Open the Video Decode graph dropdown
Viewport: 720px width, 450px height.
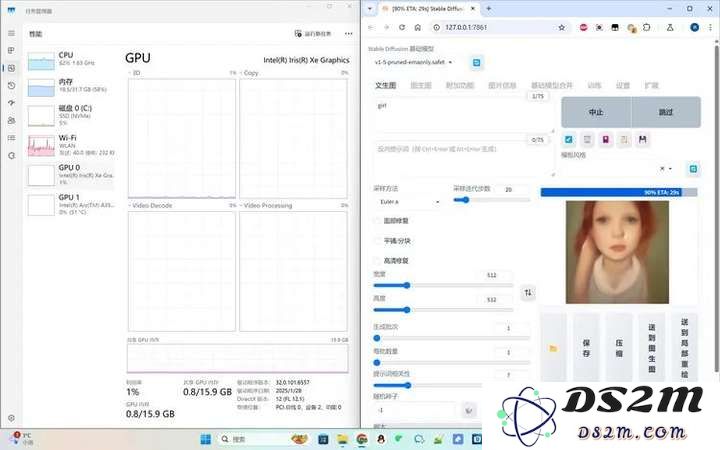pos(150,205)
